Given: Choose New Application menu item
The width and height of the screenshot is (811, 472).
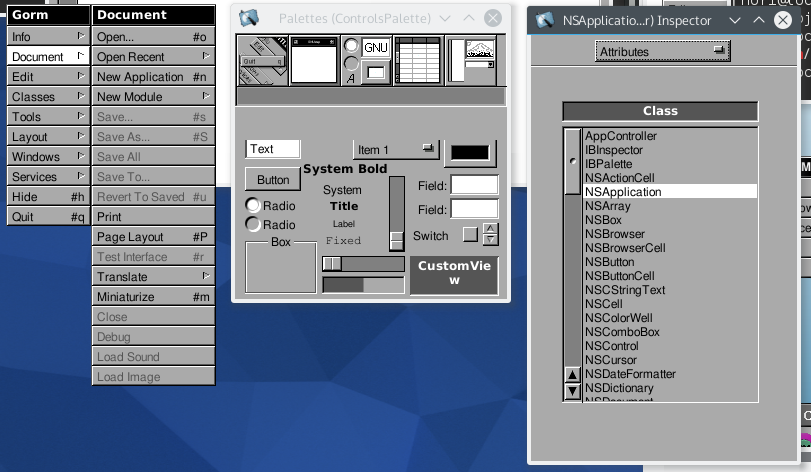Looking at the screenshot, I should pyautogui.click(x=154, y=77).
